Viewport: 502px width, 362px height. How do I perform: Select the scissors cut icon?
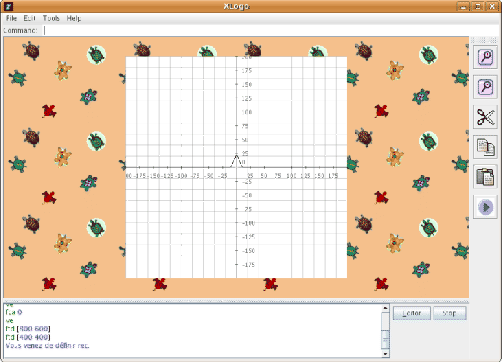pyautogui.click(x=485, y=117)
